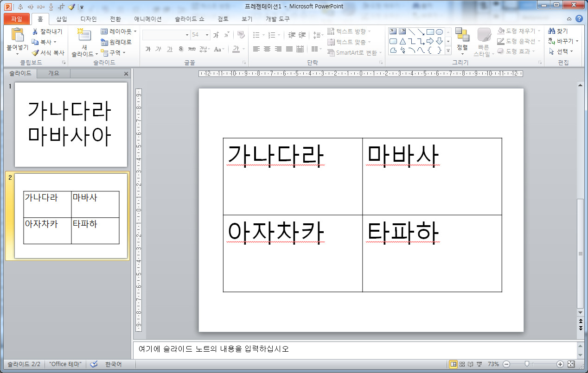Select the right arrow shape in gallery

(430, 41)
